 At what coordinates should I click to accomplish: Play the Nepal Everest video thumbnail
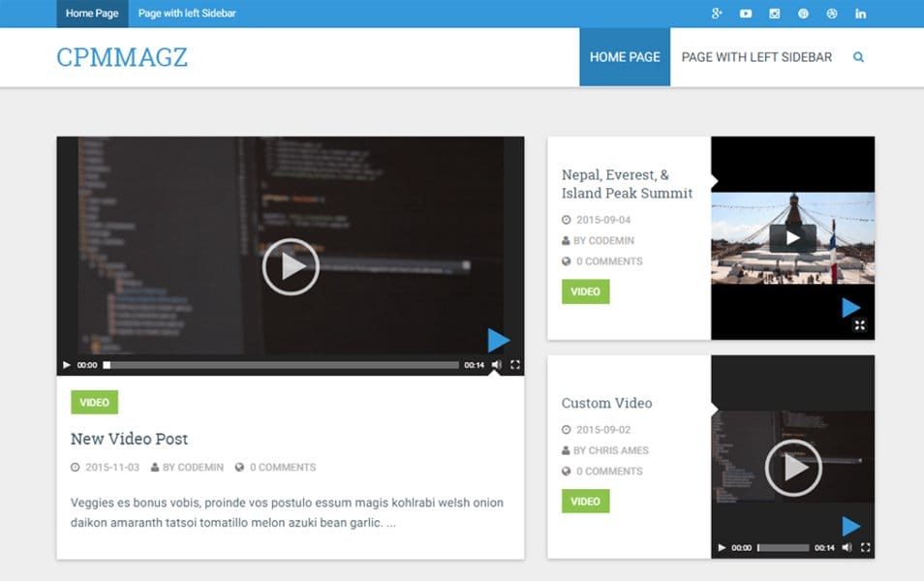point(792,237)
